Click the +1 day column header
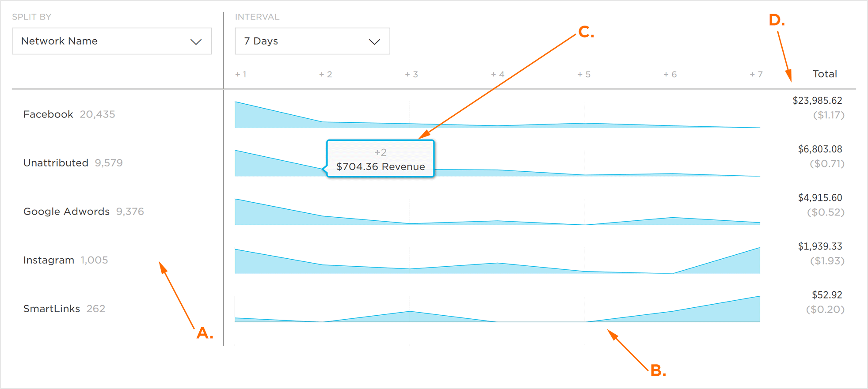 (x=241, y=74)
